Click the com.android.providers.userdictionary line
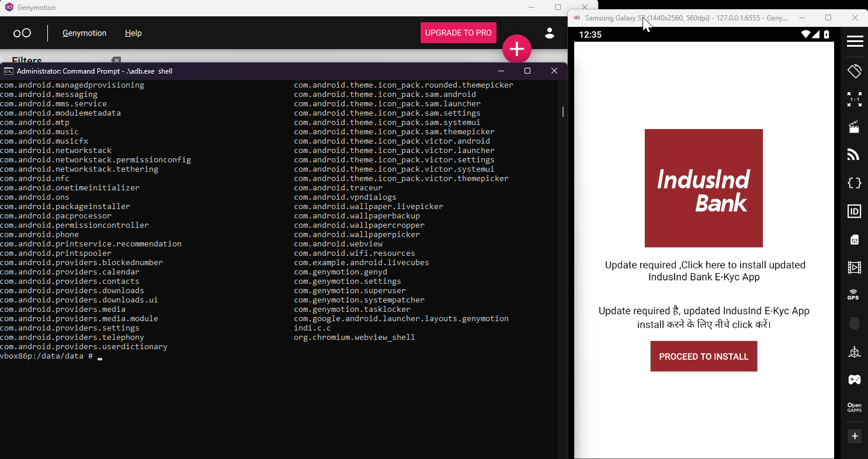This screenshot has height=459, width=868. [x=84, y=347]
